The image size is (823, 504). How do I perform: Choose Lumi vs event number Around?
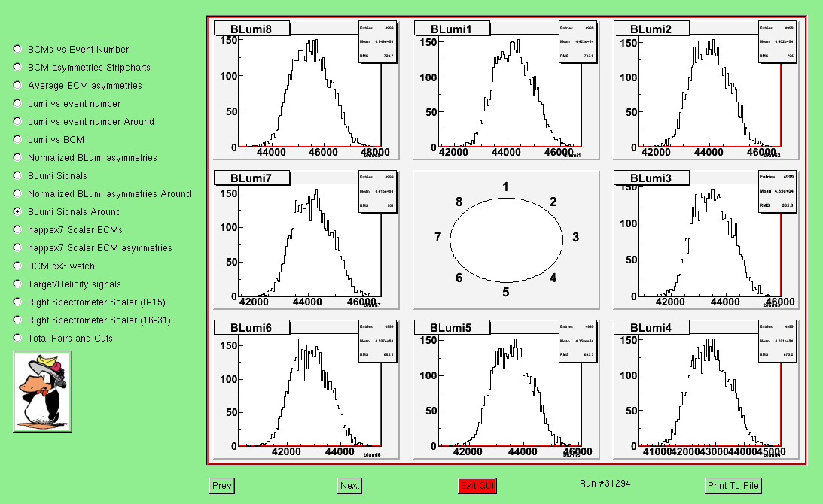coord(17,121)
